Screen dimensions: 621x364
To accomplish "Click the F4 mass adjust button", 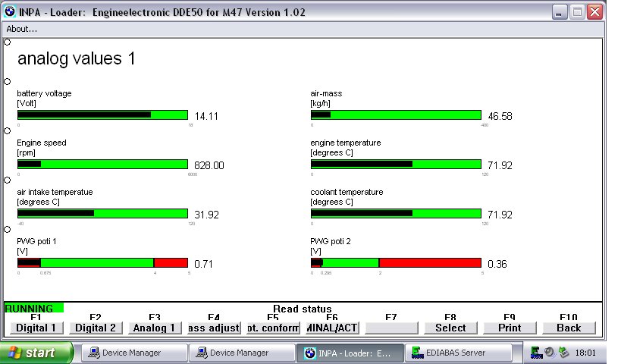I will coord(214,328).
